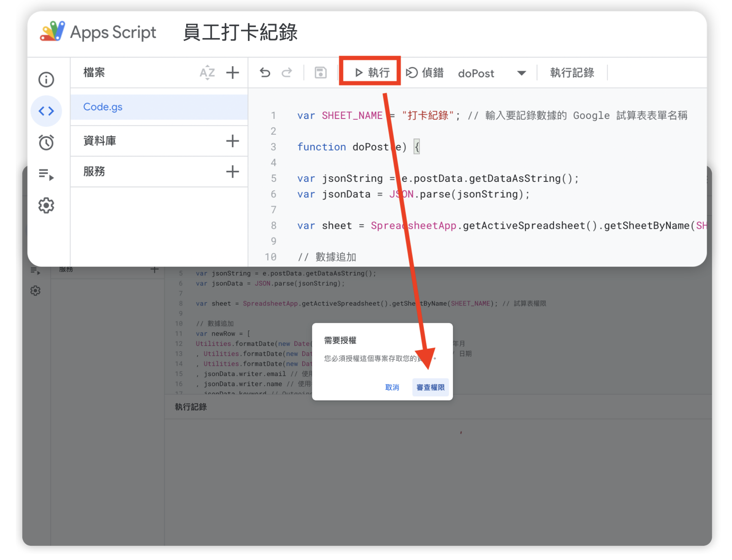Open Triggers via the alarm clock icon
This screenshot has width=732, height=560.
click(x=46, y=143)
